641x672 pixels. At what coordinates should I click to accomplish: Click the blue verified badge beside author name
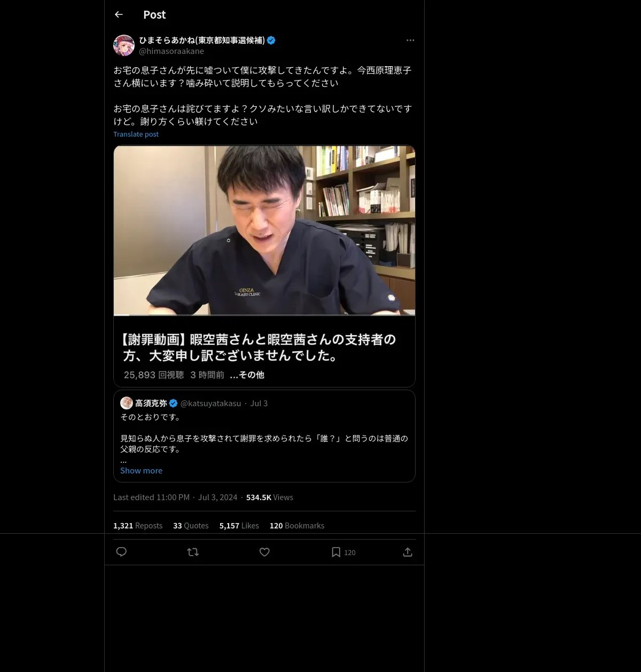[271, 40]
